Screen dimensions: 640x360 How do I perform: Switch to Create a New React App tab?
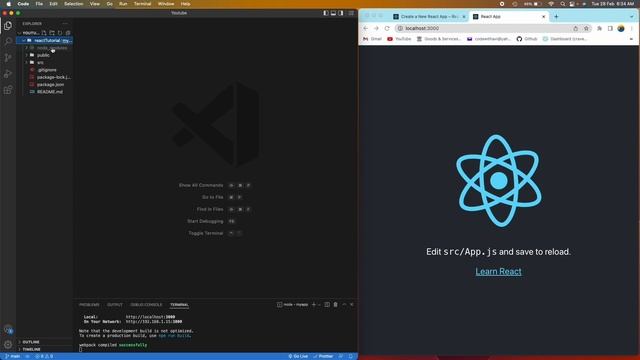tap(429, 17)
